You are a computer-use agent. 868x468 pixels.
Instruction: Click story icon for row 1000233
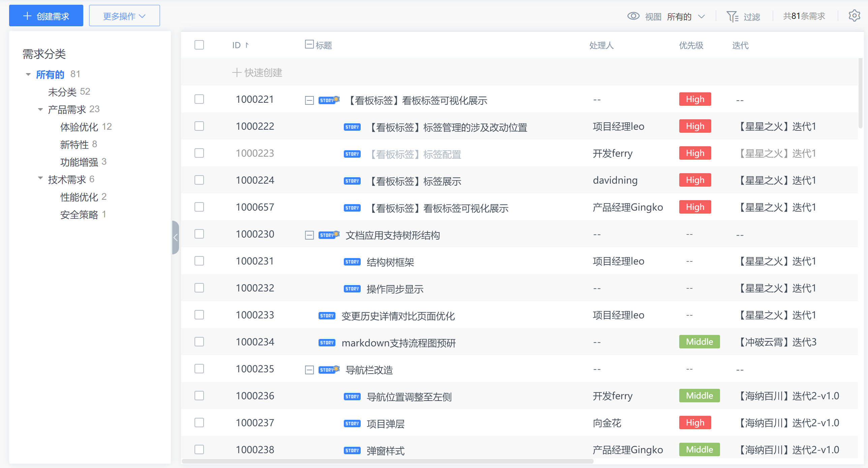(x=327, y=316)
